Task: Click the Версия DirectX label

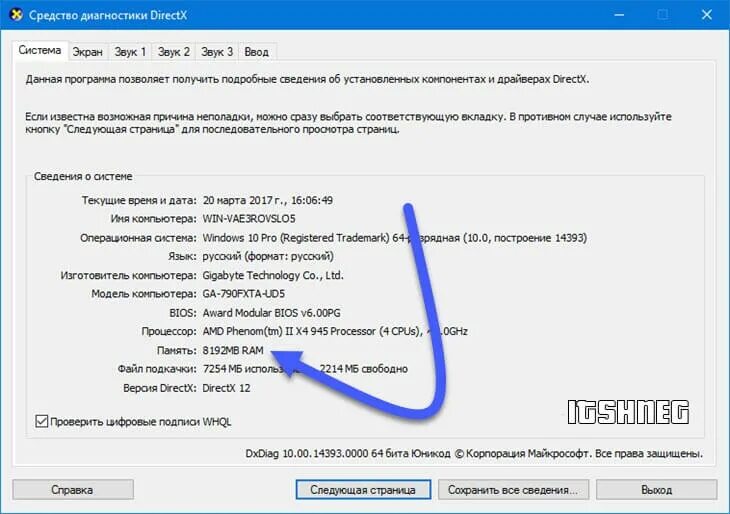Action: click(x=160, y=388)
